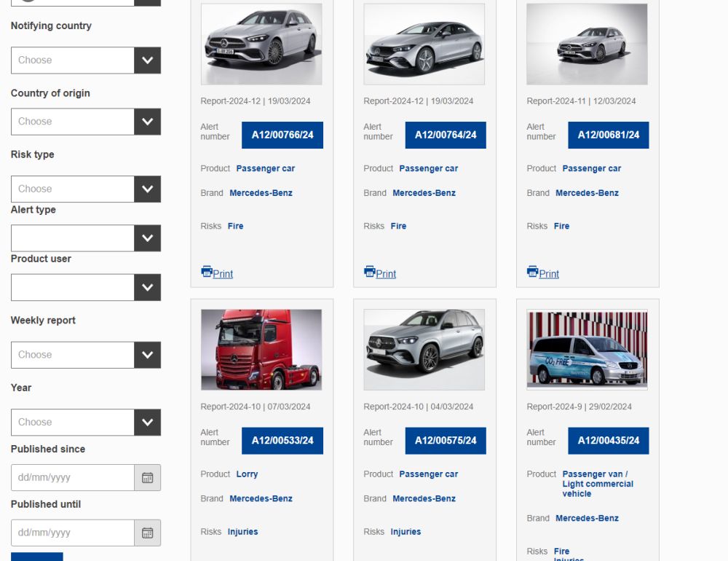Open alert number A12/00435/24

pyautogui.click(x=609, y=441)
